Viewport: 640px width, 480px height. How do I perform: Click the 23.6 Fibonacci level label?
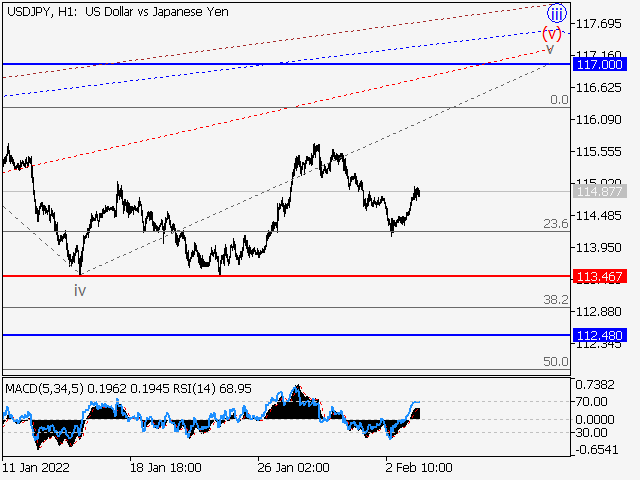556,223
